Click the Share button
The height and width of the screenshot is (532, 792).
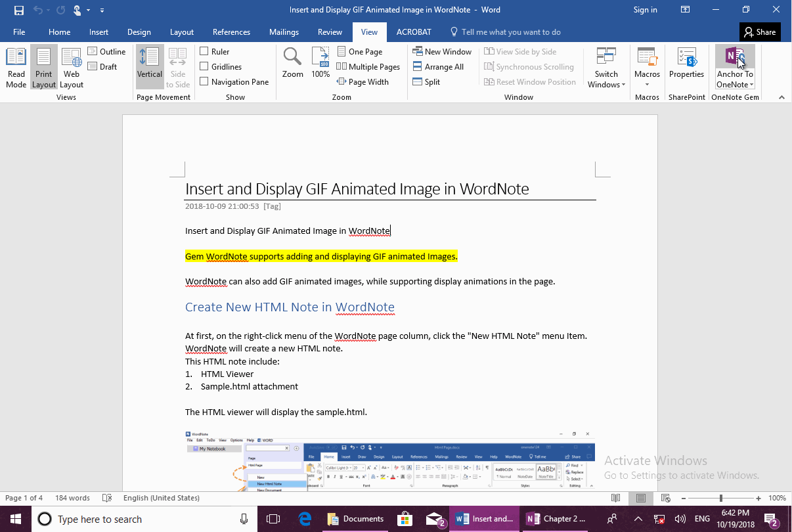point(760,32)
